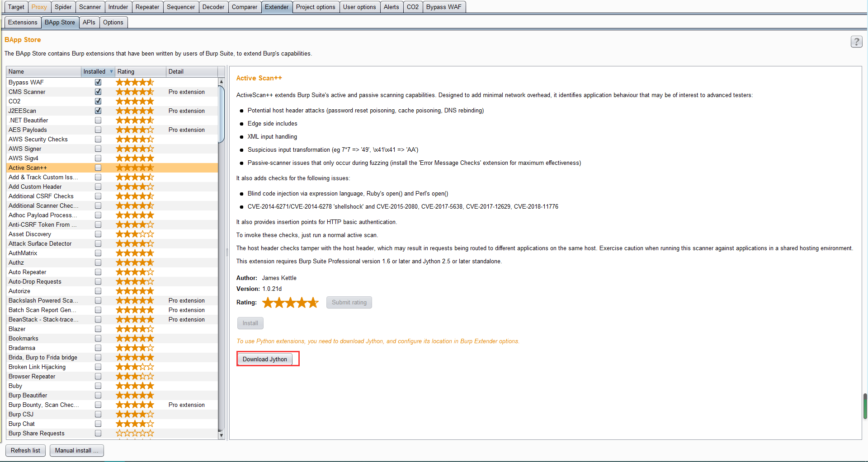Check the Autorize installed checkbox

coord(98,291)
